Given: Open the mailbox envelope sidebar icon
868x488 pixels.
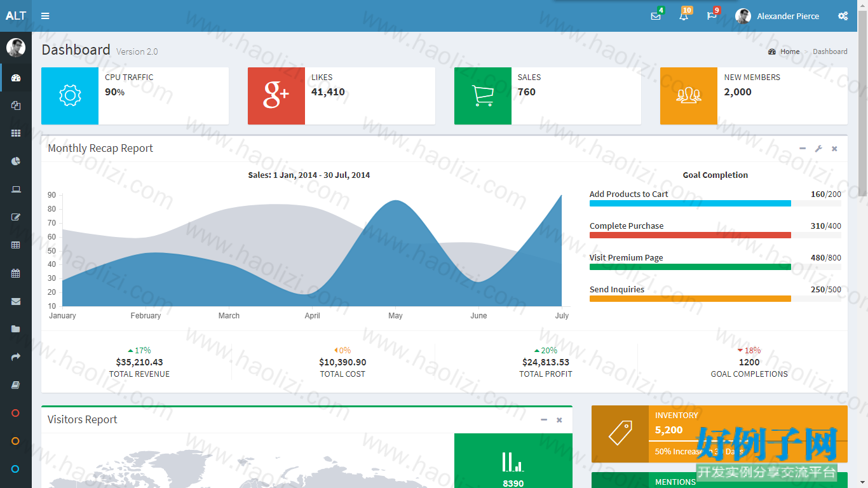Looking at the screenshot, I should click(16, 301).
